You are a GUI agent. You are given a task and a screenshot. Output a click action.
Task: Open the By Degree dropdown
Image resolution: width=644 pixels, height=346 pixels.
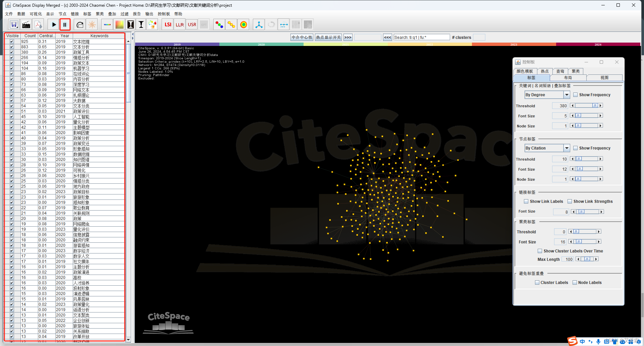(567, 95)
